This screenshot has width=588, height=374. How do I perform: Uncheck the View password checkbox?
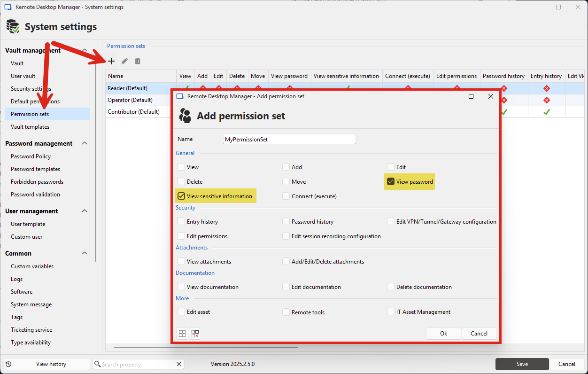pyautogui.click(x=391, y=182)
